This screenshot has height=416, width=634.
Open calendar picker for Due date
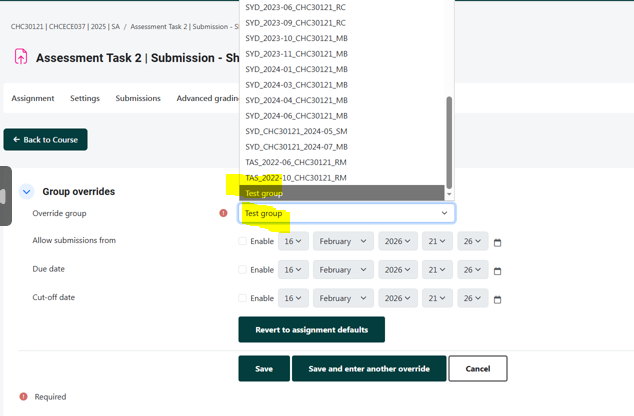coord(497,270)
